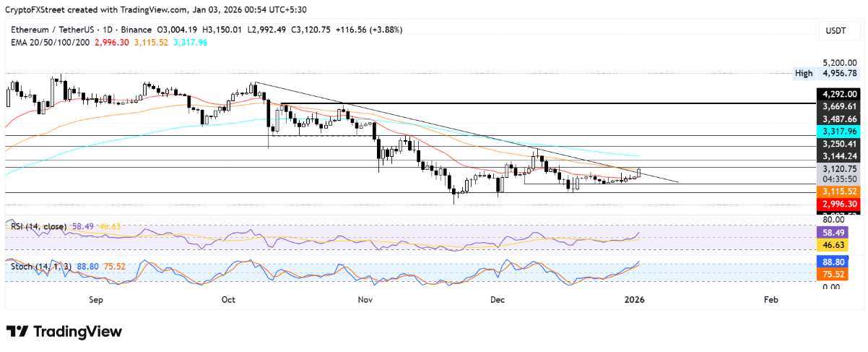Select the RSI (14, close) indicator legend
The image size is (868, 352).
[x=38, y=226]
